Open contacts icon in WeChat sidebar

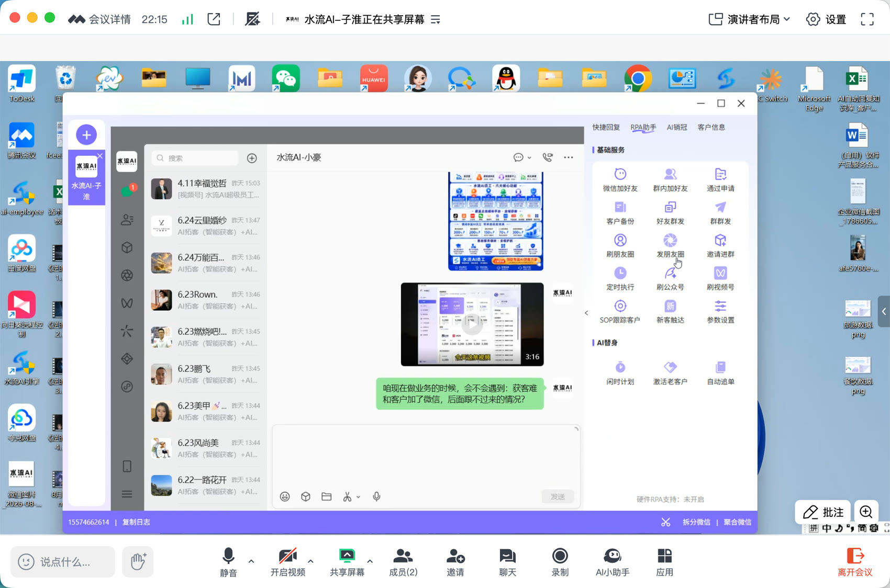(x=127, y=220)
